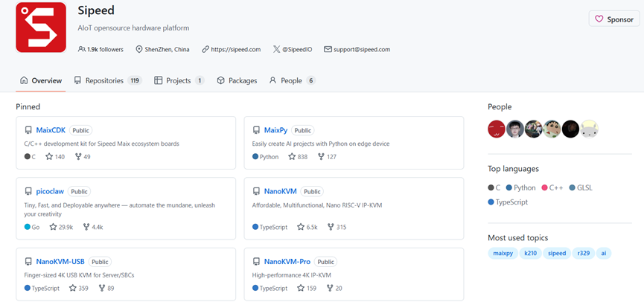Filter by TypeScript in Top languages

[x=508, y=202]
